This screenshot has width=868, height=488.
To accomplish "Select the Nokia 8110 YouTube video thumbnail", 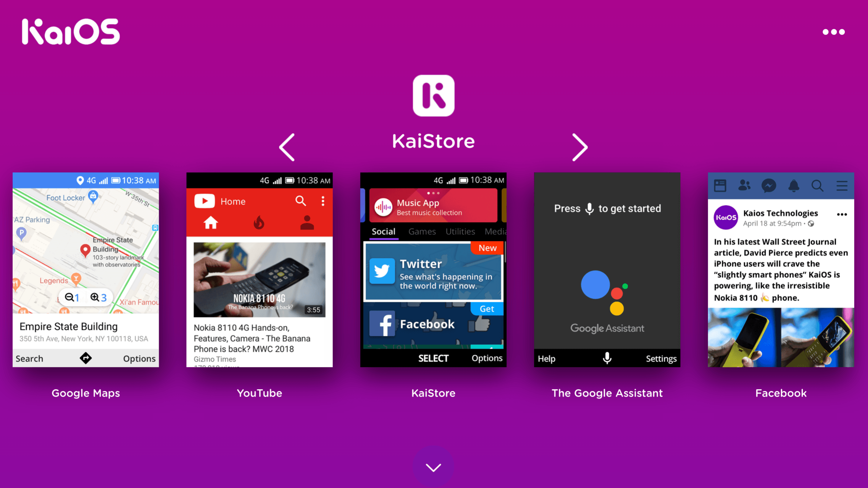I will [259, 279].
